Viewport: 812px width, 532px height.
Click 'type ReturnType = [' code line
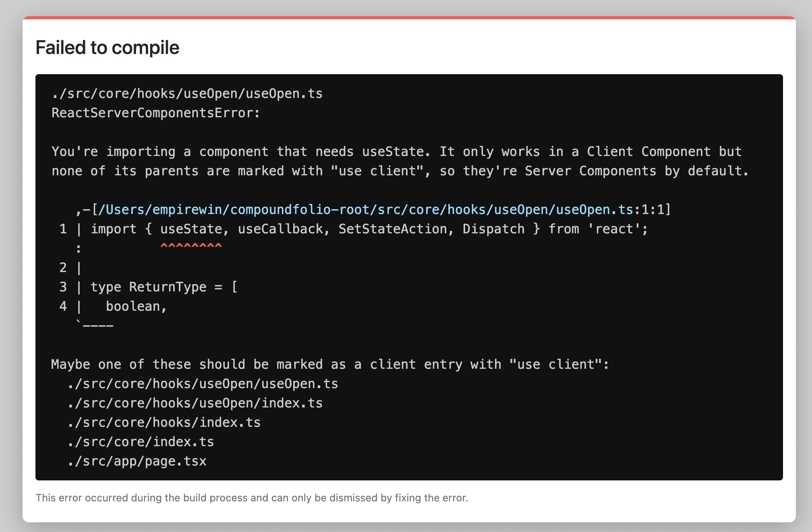pyautogui.click(x=164, y=287)
